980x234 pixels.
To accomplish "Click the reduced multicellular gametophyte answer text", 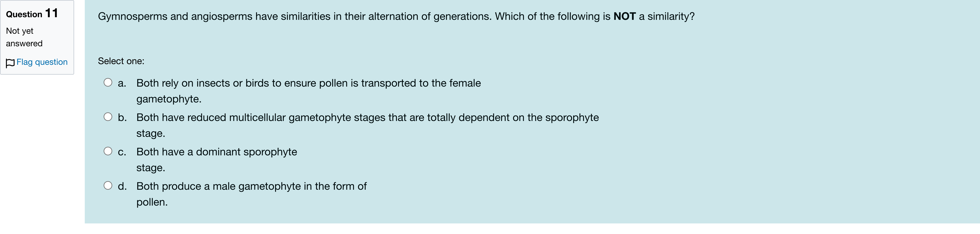I will click(367, 117).
